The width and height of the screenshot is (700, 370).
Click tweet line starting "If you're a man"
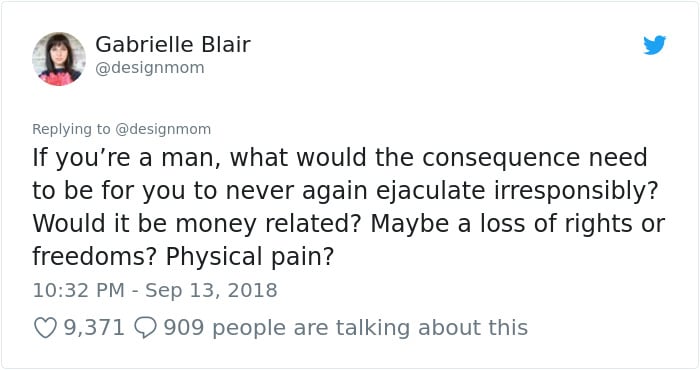click(340, 158)
